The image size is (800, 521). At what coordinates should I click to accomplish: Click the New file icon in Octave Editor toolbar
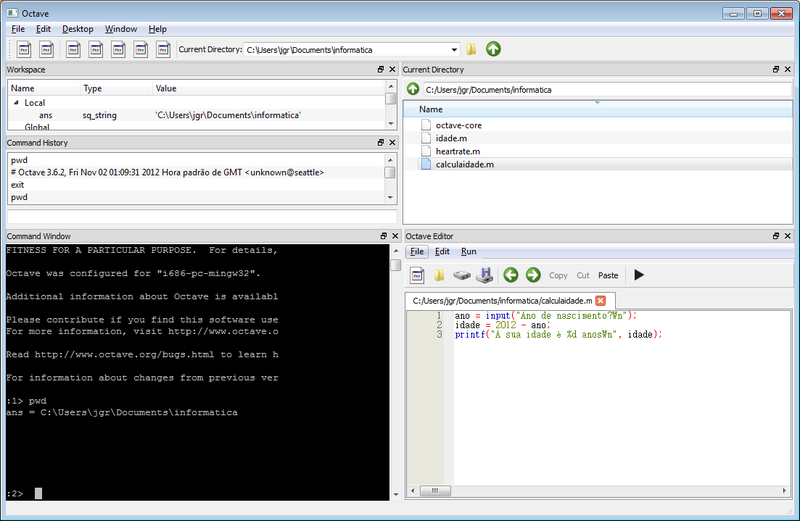coord(417,275)
